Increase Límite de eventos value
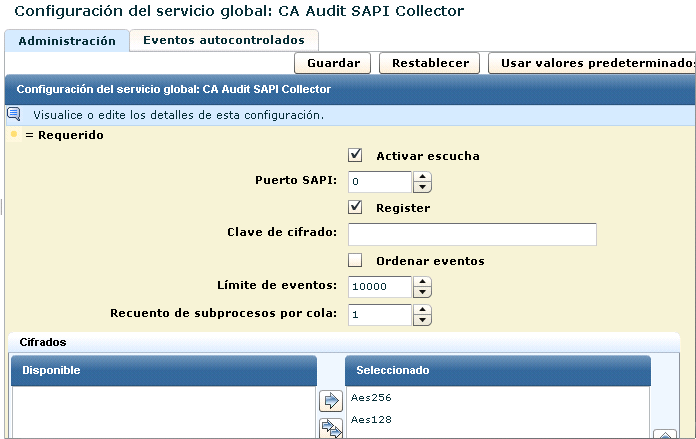Image resolution: width=696 pixels, height=439 pixels. [x=423, y=282]
